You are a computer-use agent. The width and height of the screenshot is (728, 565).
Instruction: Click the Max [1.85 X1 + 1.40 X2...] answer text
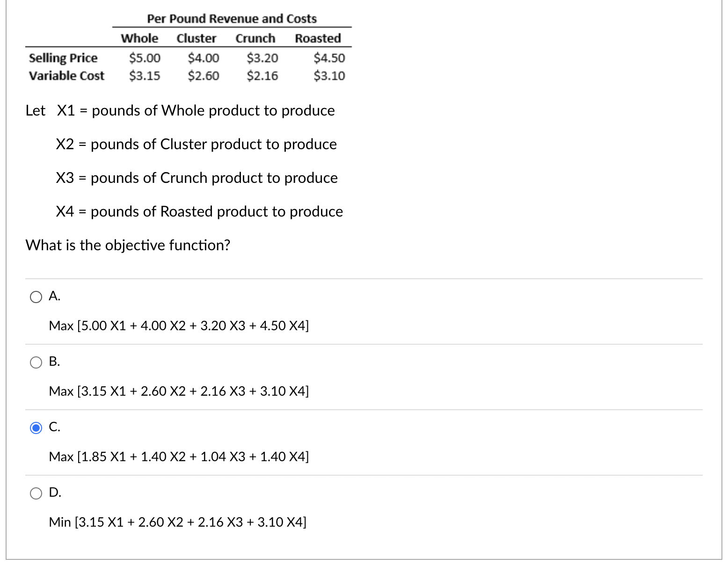tap(179, 456)
